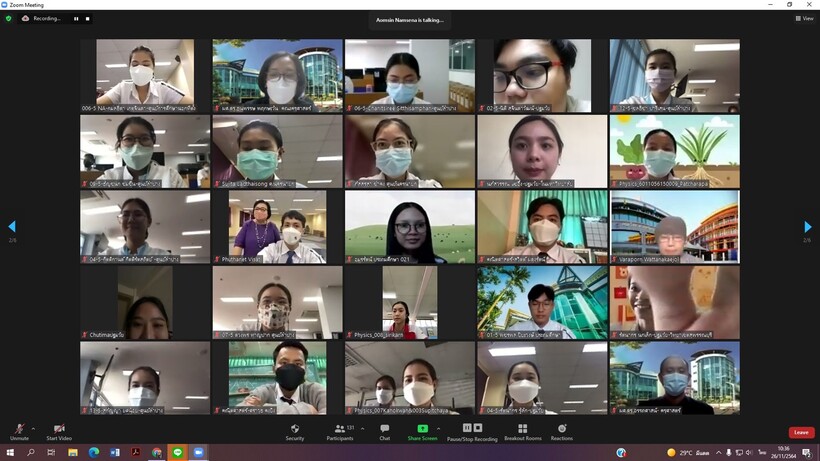Open the Security options
Viewport: 820px width, 461px height.
pyautogui.click(x=295, y=429)
